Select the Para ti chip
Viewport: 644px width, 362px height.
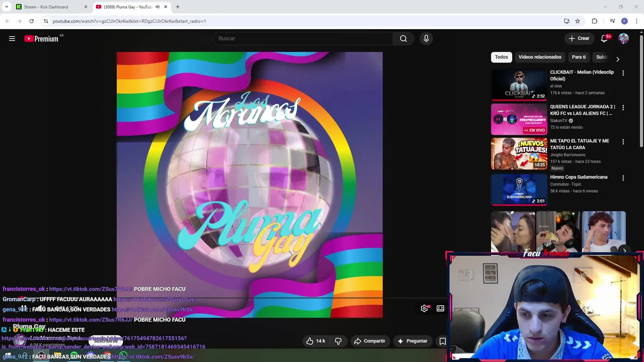[579, 57]
